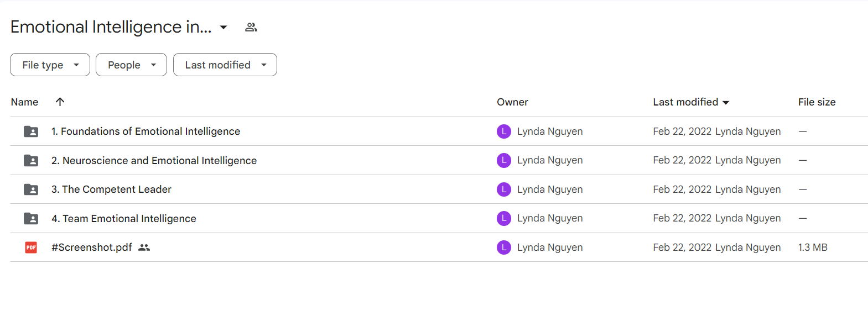Image resolution: width=868 pixels, height=332 pixels.
Task: Click the folder icon for The Competent Leader
Action: 31,189
